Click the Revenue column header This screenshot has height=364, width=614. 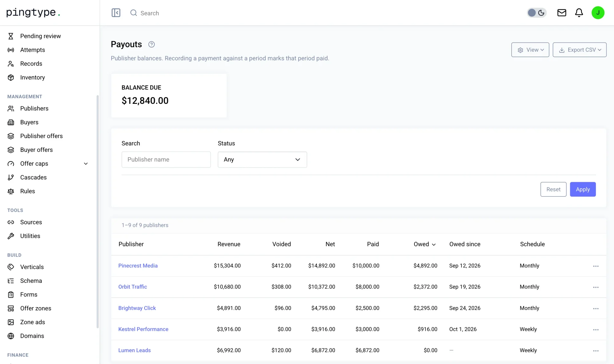pos(229,244)
